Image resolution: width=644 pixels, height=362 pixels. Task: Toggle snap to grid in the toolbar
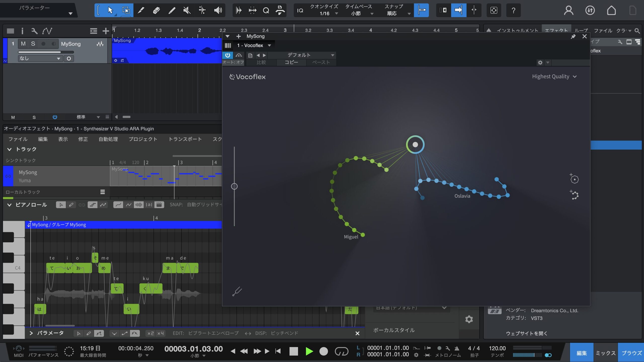coord(421,10)
